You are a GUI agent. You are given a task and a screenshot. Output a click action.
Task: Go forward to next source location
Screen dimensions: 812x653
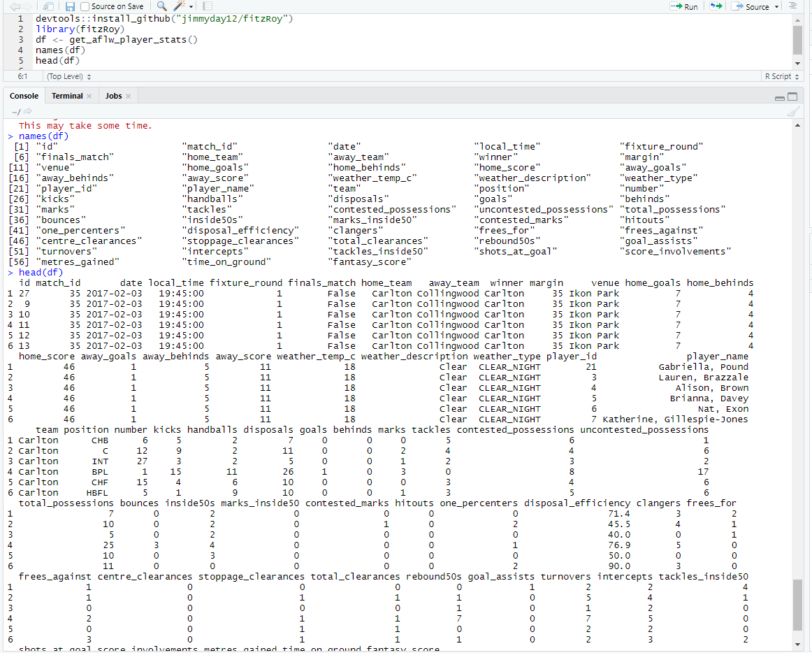pyautogui.click(x=27, y=6)
